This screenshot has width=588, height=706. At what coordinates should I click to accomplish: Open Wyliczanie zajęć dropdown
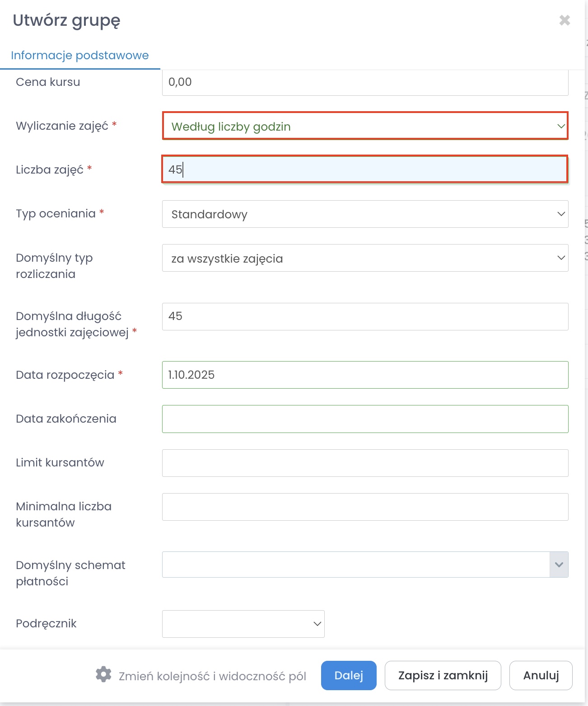(x=365, y=126)
